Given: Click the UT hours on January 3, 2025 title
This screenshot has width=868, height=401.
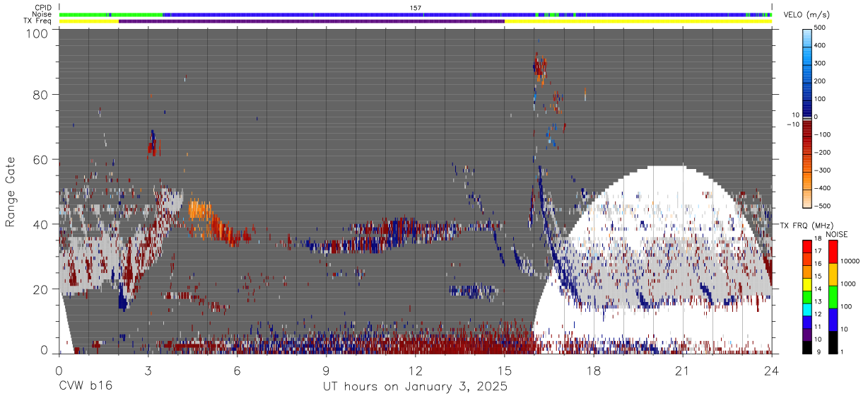Looking at the screenshot, I should (x=415, y=387).
